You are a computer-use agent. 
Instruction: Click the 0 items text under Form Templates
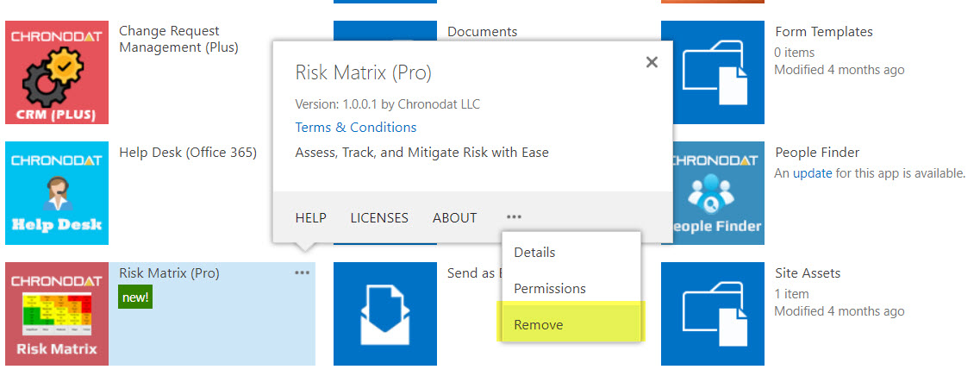pyautogui.click(x=795, y=53)
